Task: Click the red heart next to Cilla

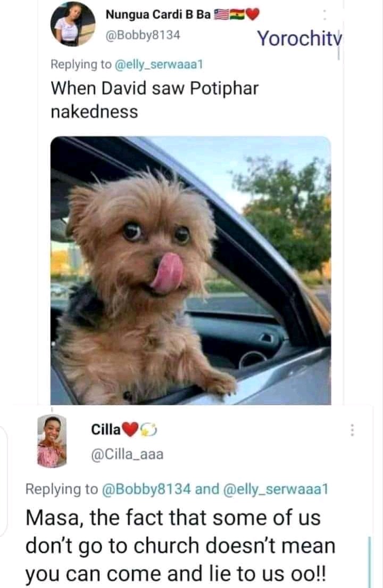Action: point(130,430)
